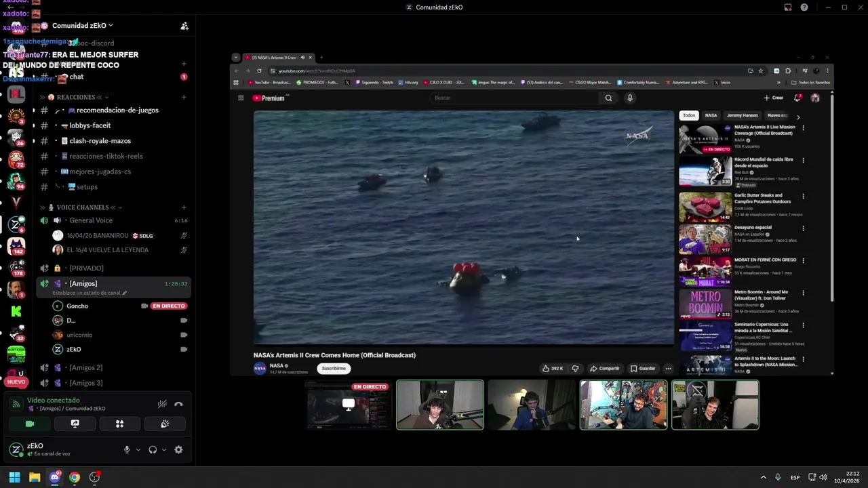Click Guardar to save the video
The height and width of the screenshot is (488, 868).
coord(643,369)
